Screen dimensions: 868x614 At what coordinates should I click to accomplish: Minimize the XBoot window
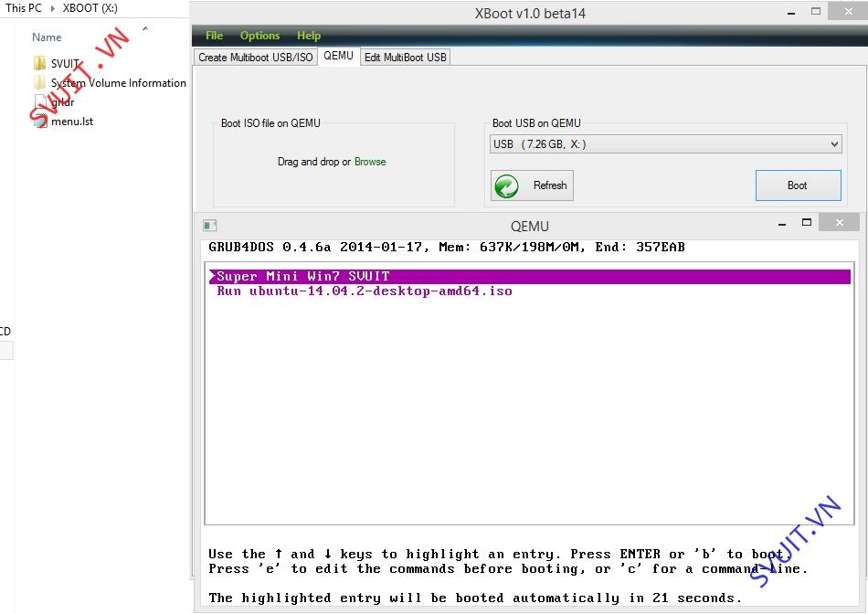[x=791, y=12]
